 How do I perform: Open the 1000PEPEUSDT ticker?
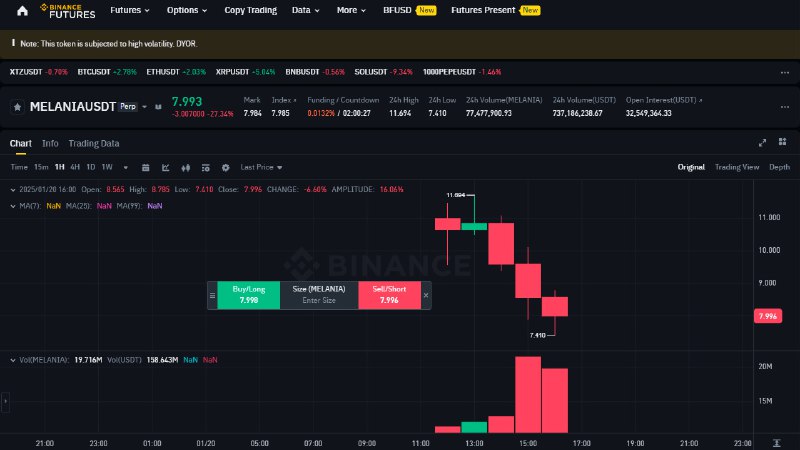click(x=462, y=72)
